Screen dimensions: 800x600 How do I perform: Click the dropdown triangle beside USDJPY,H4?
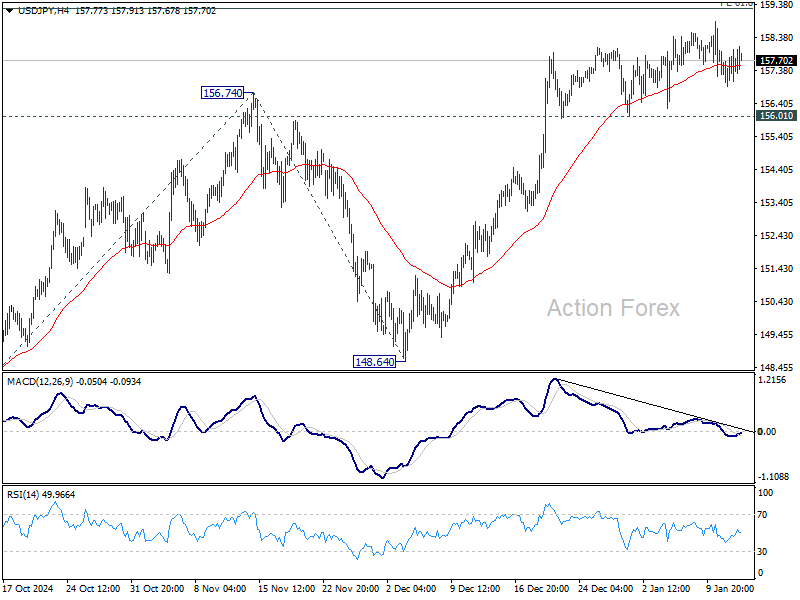pos(9,11)
